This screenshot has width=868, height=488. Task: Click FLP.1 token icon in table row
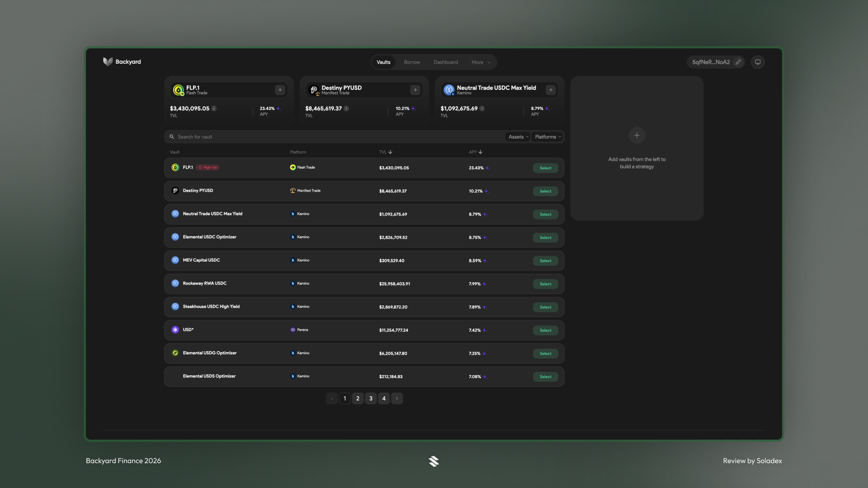[x=175, y=168]
